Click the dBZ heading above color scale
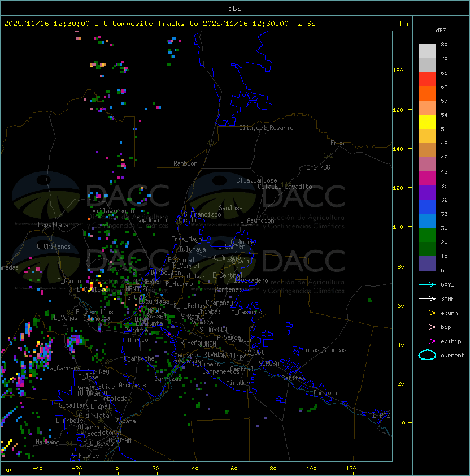 (x=441, y=31)
